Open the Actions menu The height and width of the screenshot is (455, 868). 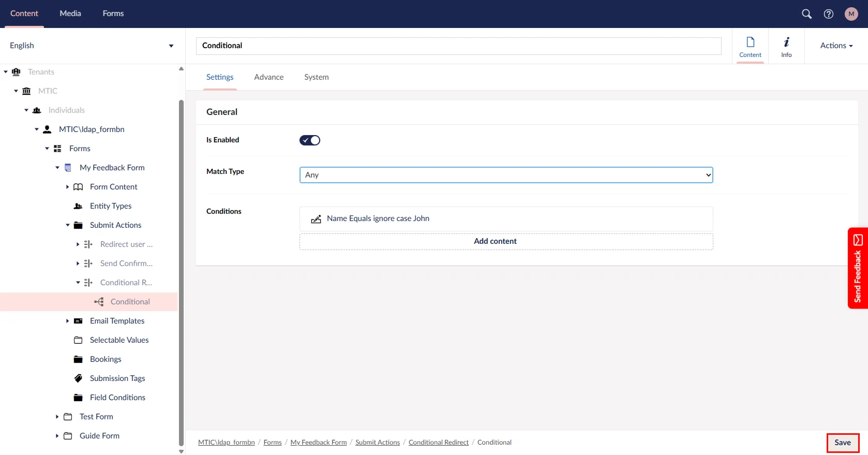(836, 46)
